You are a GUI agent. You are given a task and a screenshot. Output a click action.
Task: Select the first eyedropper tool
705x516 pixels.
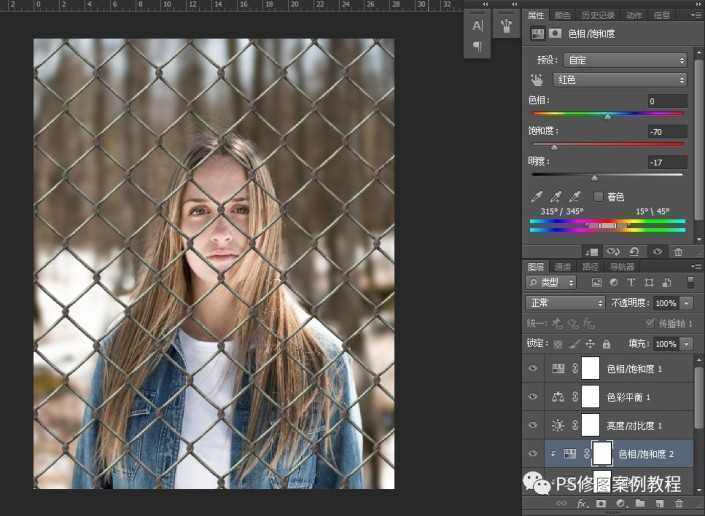pyautogui.click(x=536, y=197)
